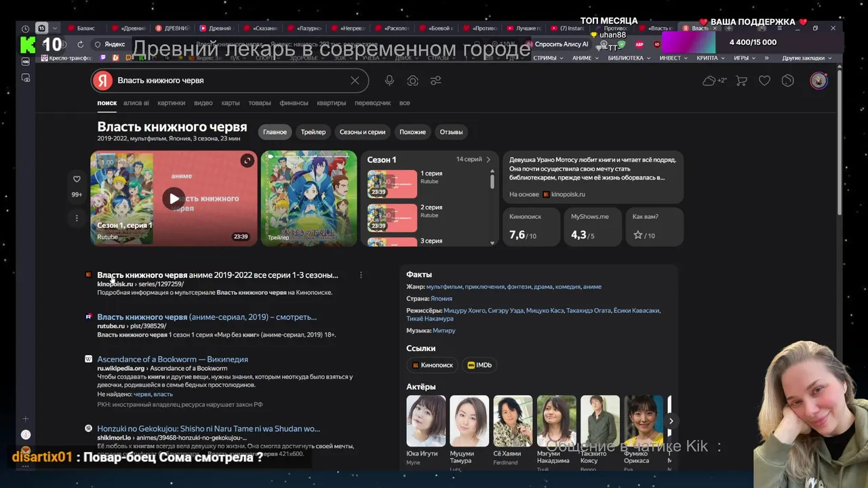
Task: Select the Главное chip
Action: [x=275, y=131]
